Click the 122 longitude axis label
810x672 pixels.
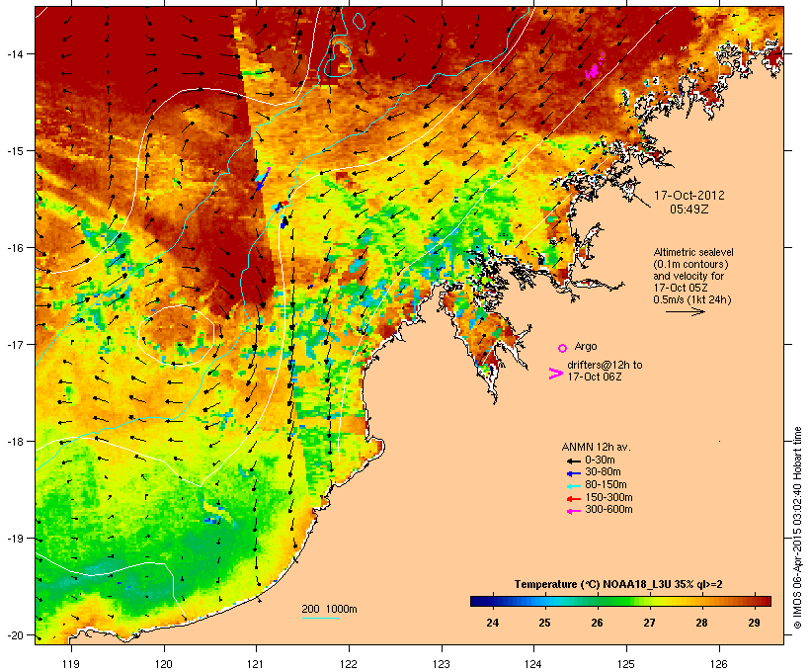click(x=349, y=664)
